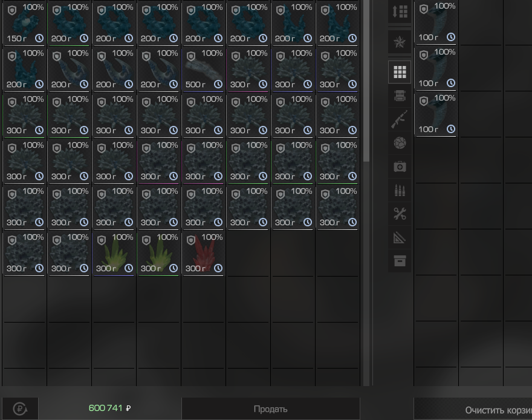Click clock icon on the 500 г item
Screen dimensions: 532x420
(x=218, y=84)
